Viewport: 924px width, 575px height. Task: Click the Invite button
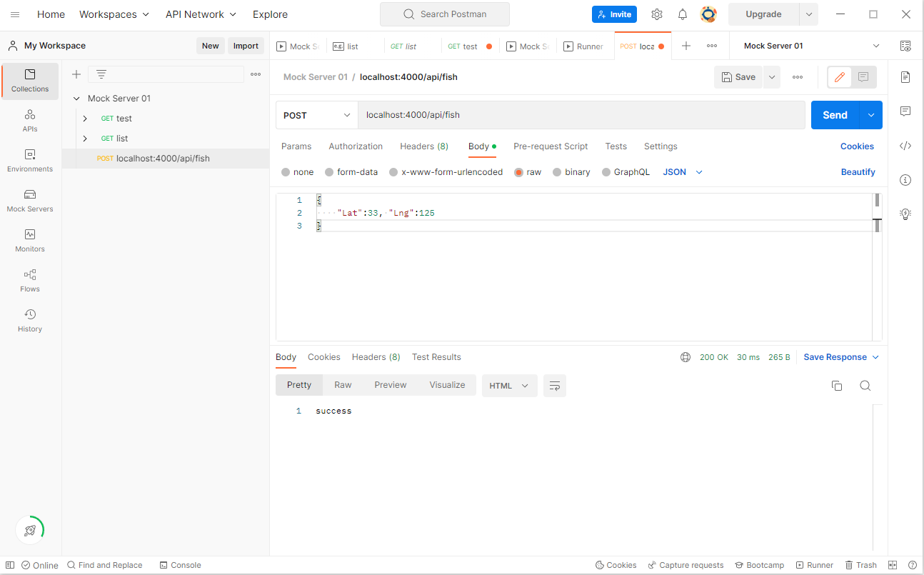614,14
